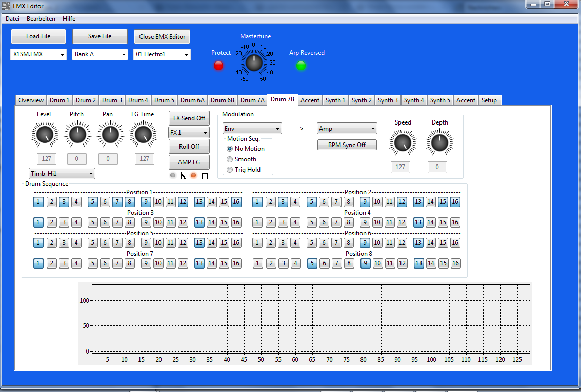Click the Speed value field
The width and height of the screenshot is (581, 392).
(400, 167)
